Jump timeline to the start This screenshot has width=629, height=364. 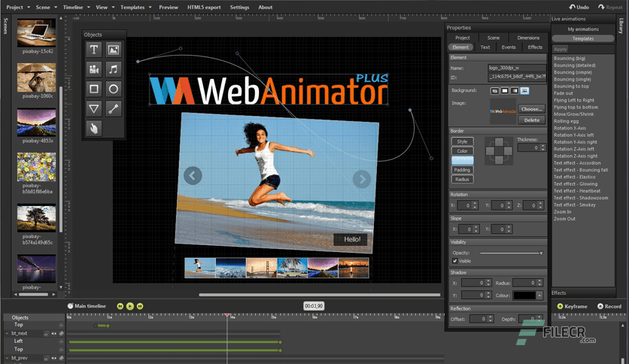120,306
